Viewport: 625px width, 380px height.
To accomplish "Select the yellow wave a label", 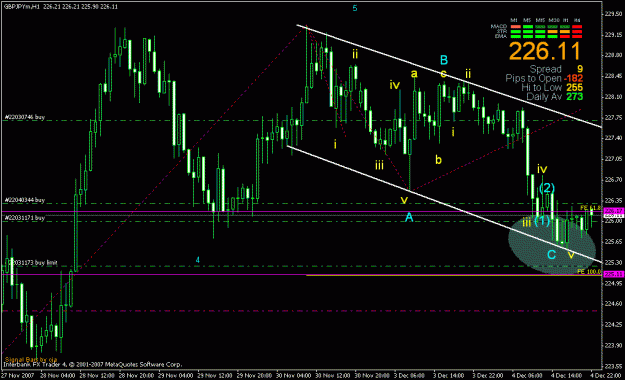I will coord(414,73).
